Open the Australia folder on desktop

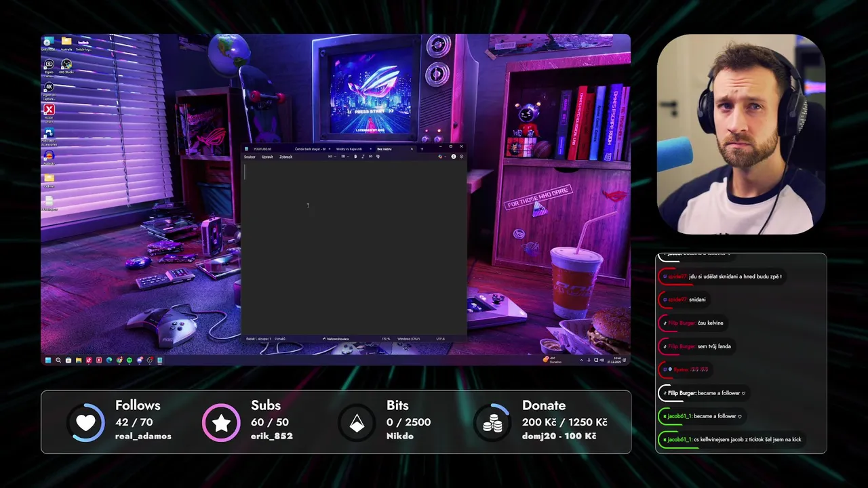66,44
